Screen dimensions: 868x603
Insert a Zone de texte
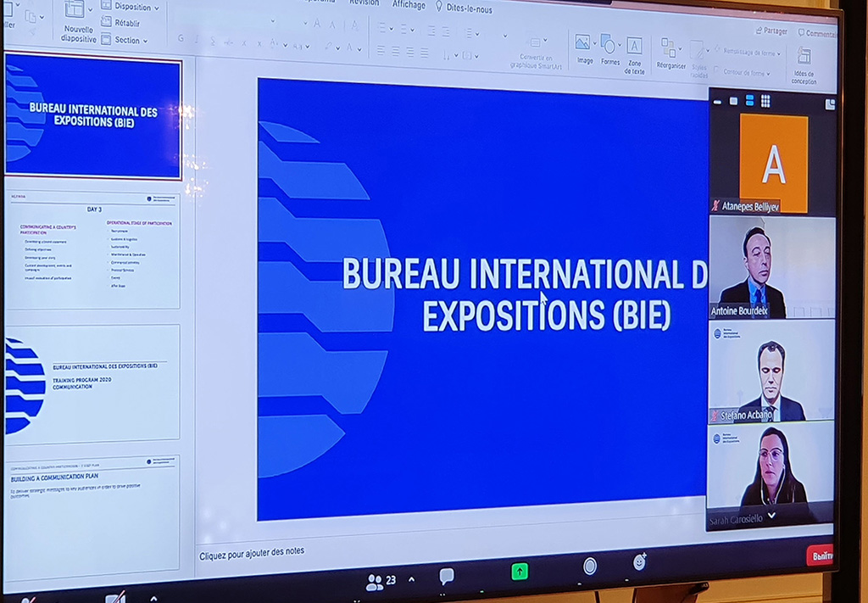(x=635, y=47)
